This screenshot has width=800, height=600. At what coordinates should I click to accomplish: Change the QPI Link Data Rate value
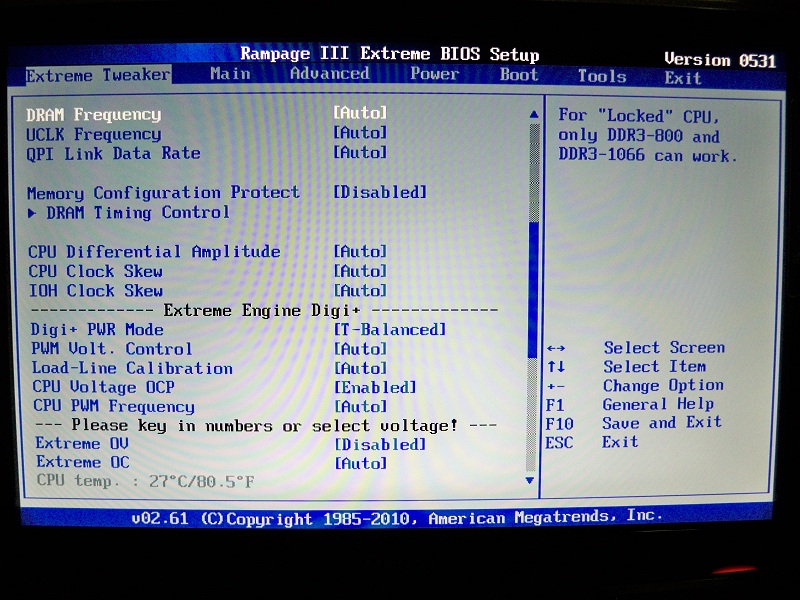[360, 152]
